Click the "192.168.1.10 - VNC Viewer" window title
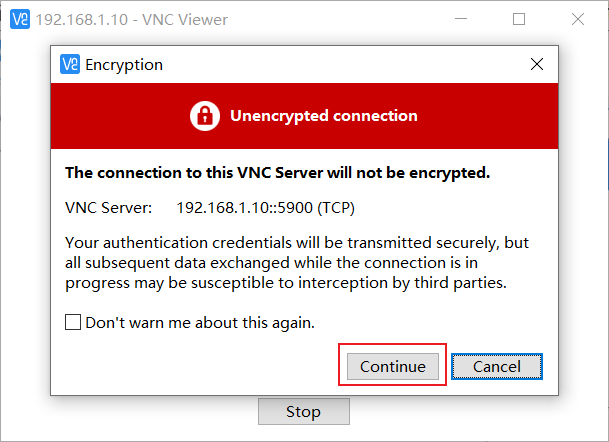This screenshot has height=442, width=609. tap(132, 19)
